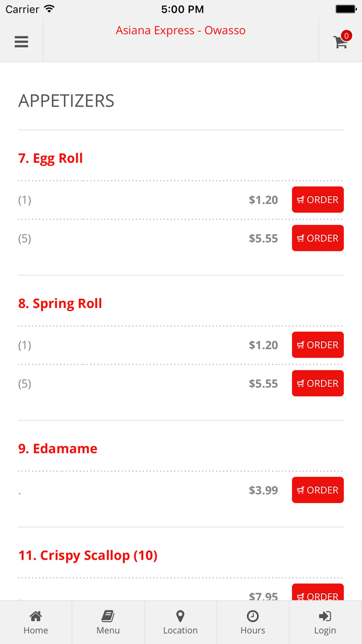Order five Egg Rolls for $5.55

(318, 238)
